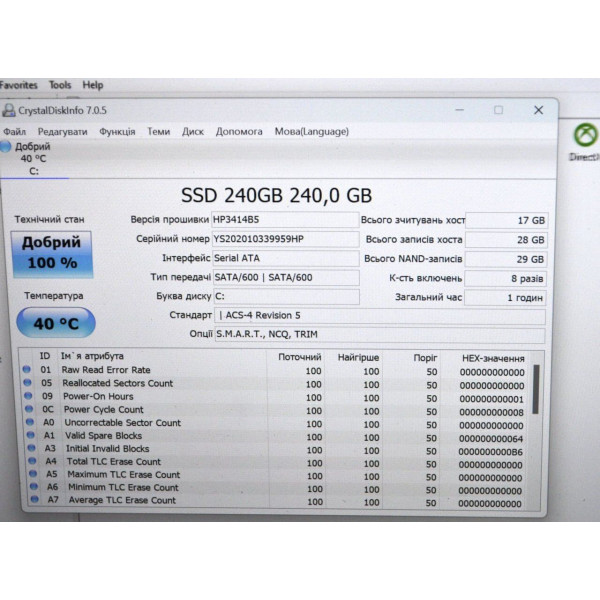The height and width of the screenshot is (600, 600).
Task: Open the Функція menu
Action: point(117,132)
